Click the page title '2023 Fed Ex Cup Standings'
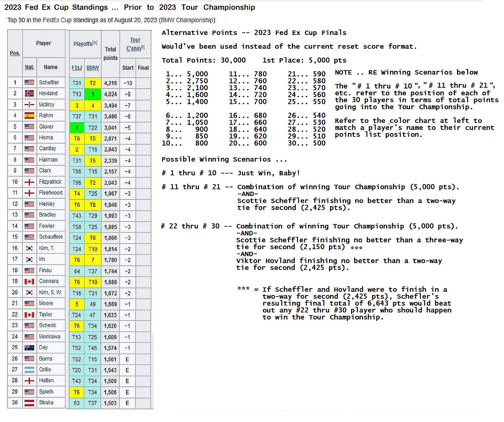The image size is (504, 422). (56, 7)
